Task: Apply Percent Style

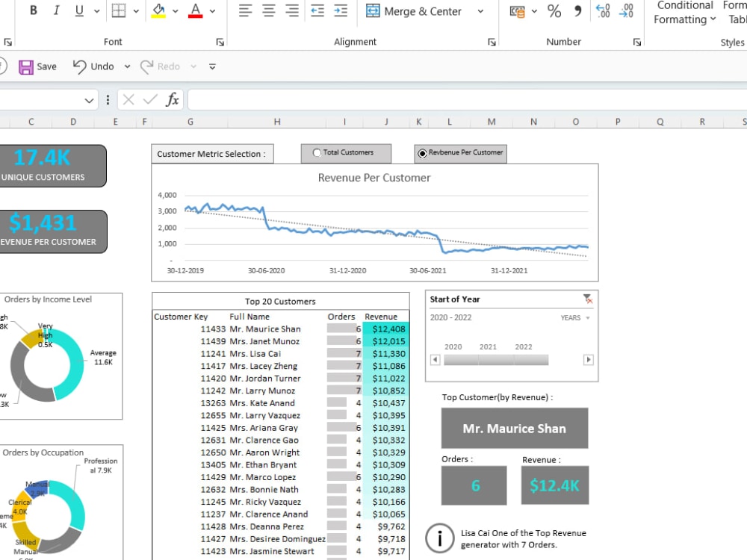Action: point(554,11)
